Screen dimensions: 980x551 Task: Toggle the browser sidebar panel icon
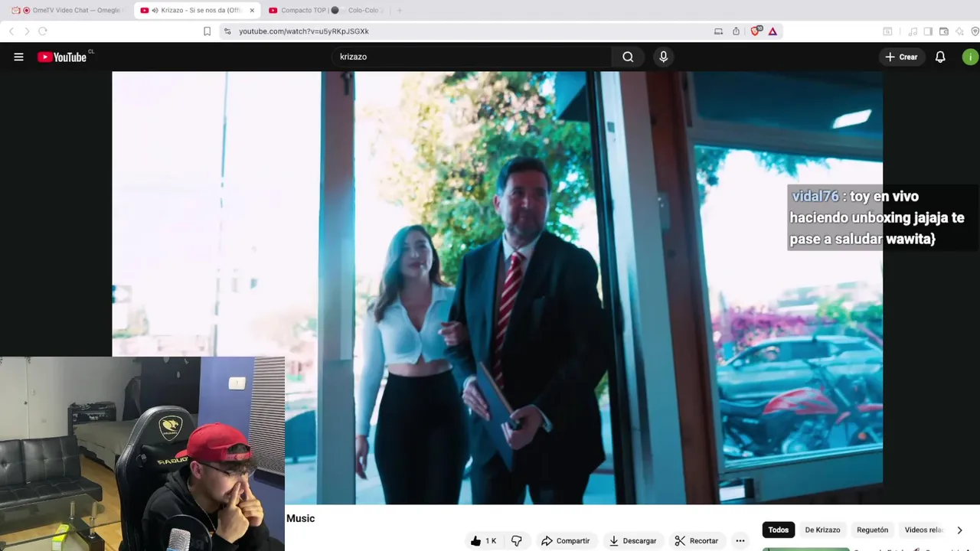coord(928,31)
